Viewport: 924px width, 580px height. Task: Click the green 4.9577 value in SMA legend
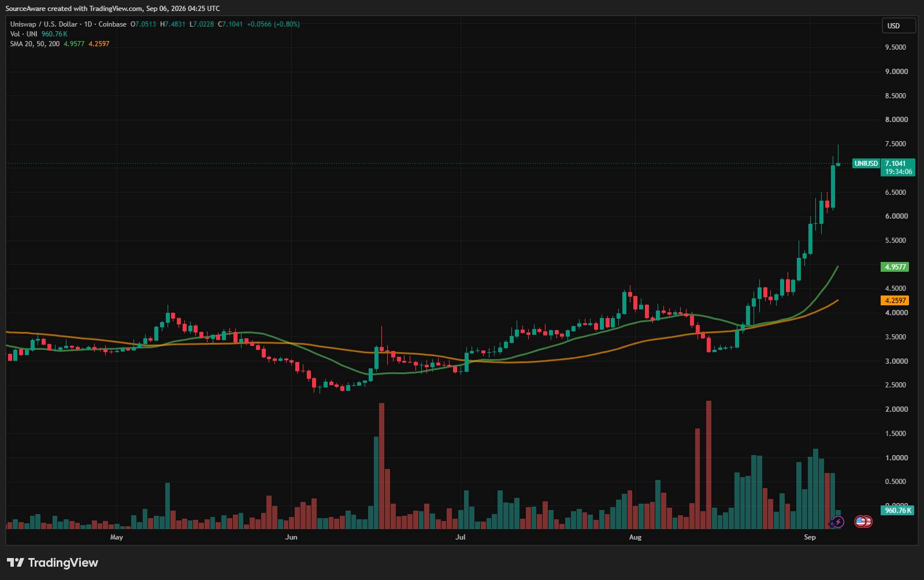click(74, 44)
